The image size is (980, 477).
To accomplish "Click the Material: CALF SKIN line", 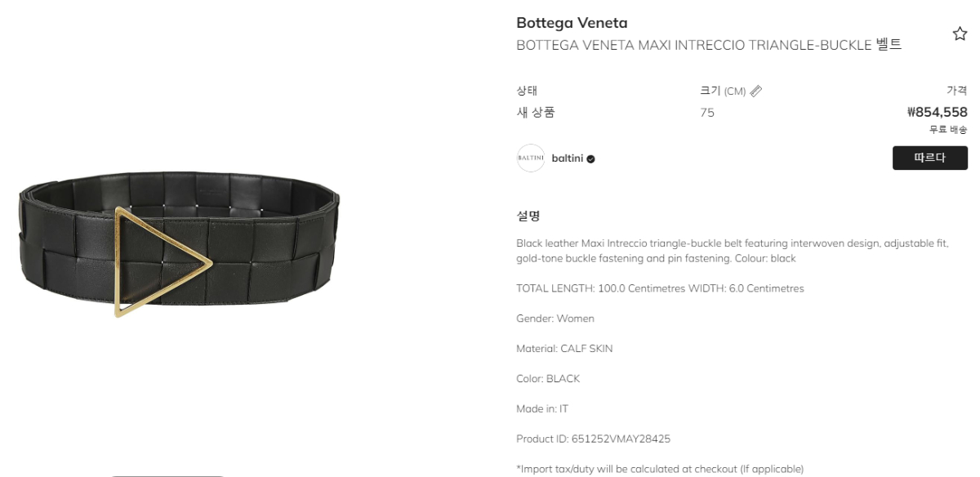I will [564, 349].
